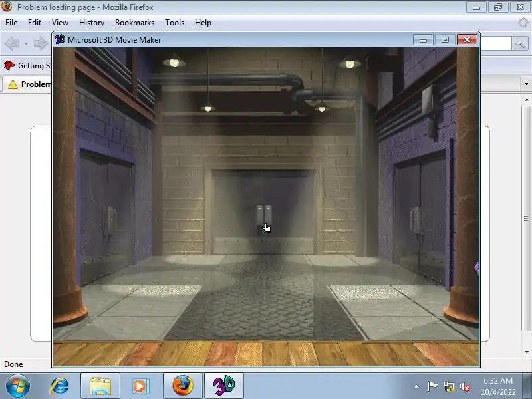Launch Internet Explorer from taskbar

pos(60,386)
